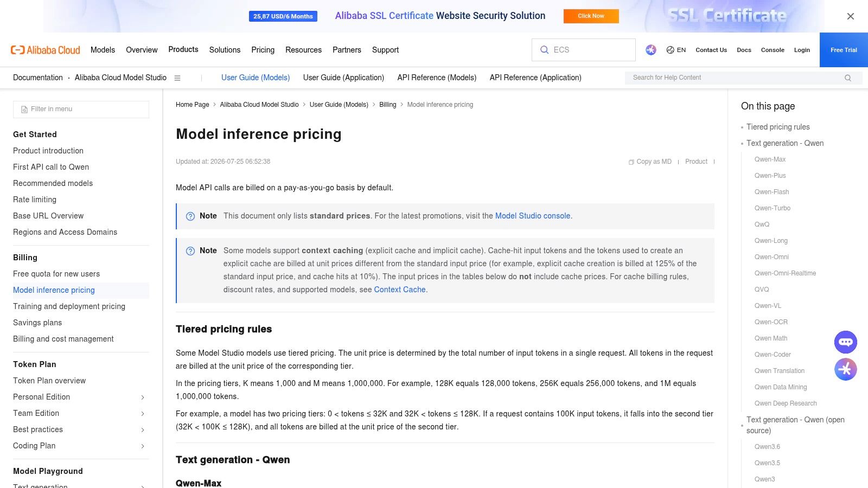Click the filter icon in menu filter box
The height and width of the screenshot is (488, 868).
tap(24, 110)
